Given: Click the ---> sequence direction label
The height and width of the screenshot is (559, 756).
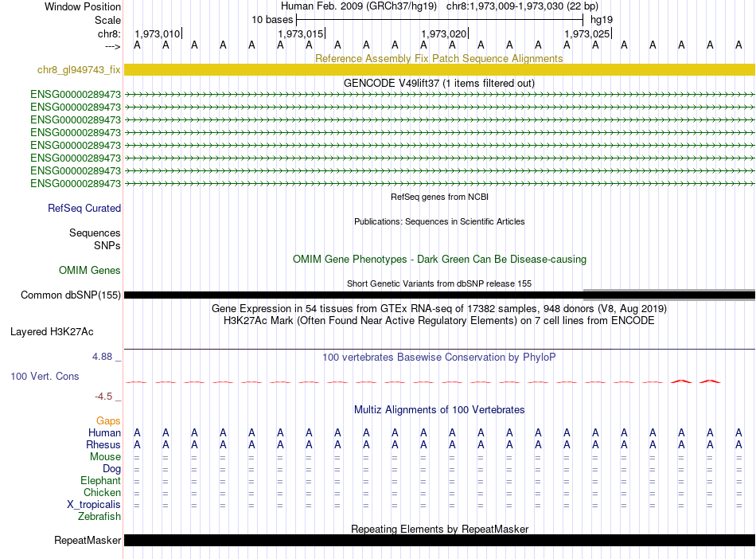Looking at the screenshot, I should [112, 47].
